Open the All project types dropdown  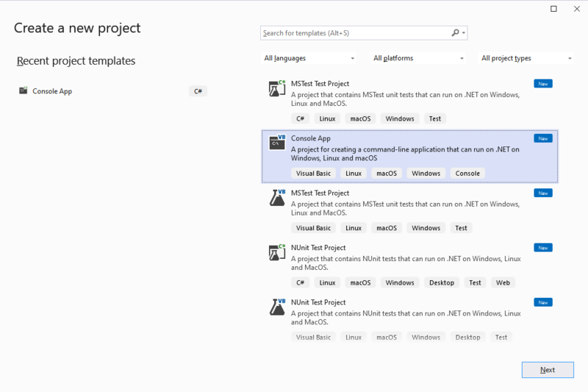coord(526,58)
